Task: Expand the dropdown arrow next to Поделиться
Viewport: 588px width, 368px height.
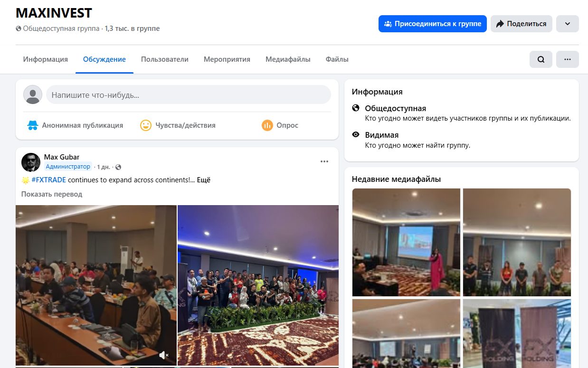Action: coord(568,24)
